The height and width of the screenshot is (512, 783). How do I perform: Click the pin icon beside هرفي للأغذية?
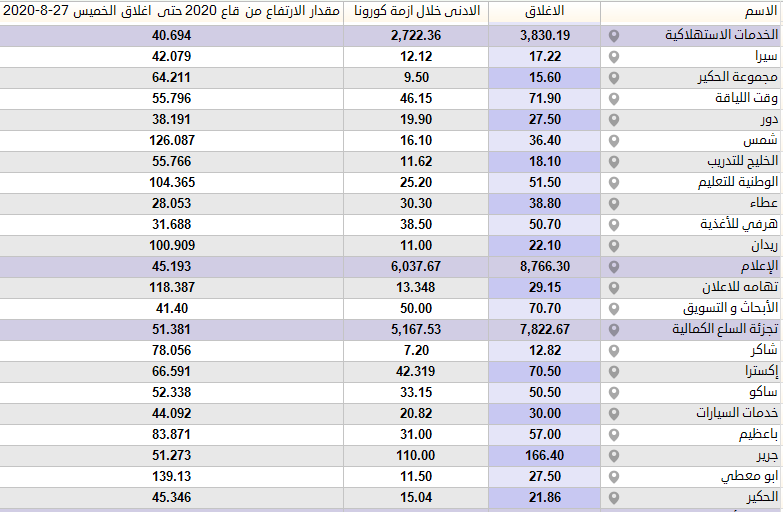click(614, 225)
